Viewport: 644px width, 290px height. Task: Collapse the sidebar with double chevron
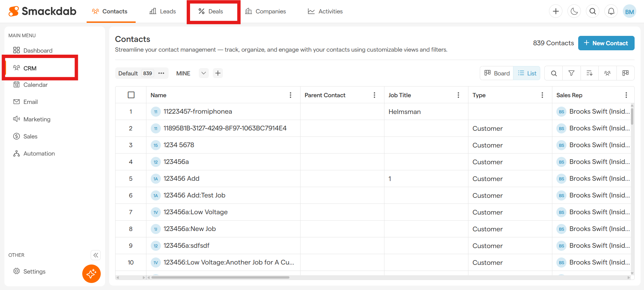96,255
